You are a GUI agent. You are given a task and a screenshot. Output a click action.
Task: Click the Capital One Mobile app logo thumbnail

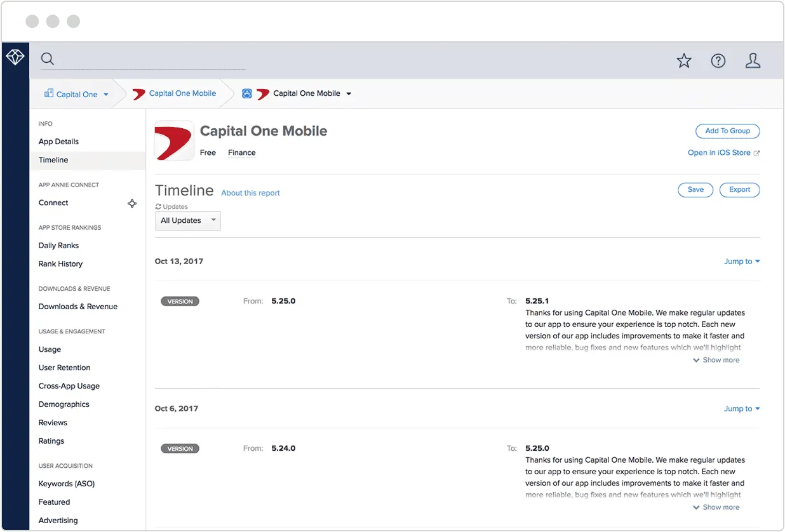174,141
